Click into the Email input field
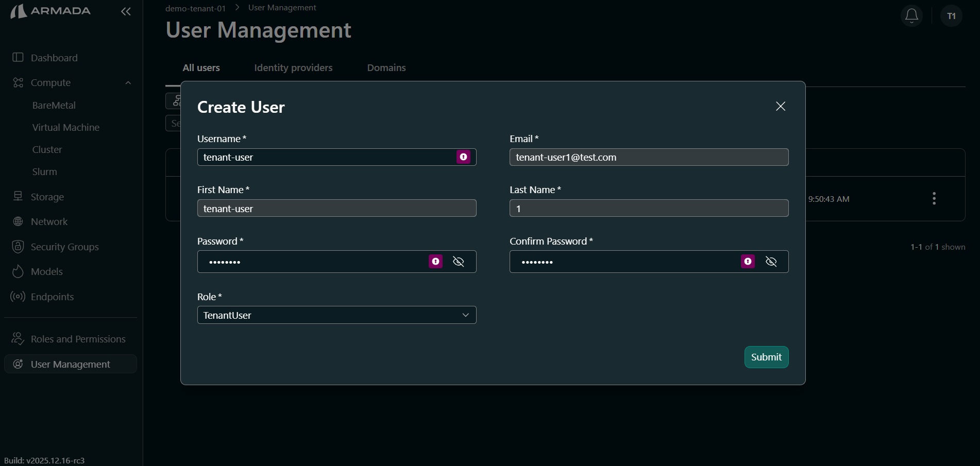 coord(648,157)
